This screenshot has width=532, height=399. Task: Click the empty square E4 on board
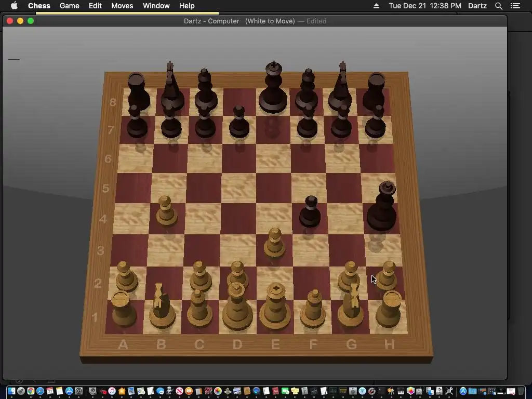pos(274,218)
